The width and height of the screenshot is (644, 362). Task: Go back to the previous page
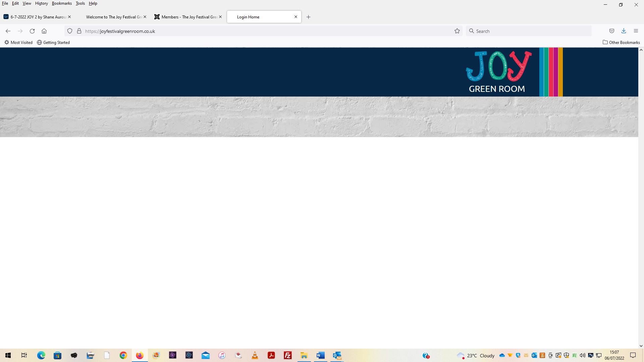(x=8, y=31)
